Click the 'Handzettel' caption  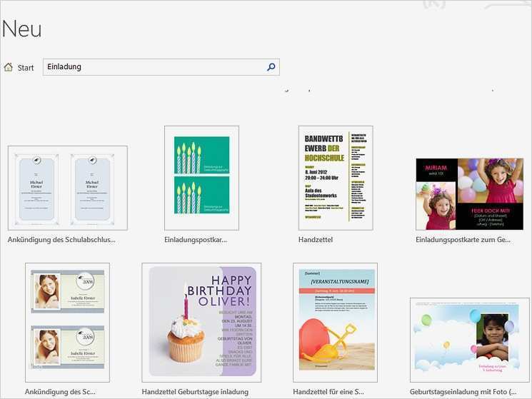click(x=316, y=240)
